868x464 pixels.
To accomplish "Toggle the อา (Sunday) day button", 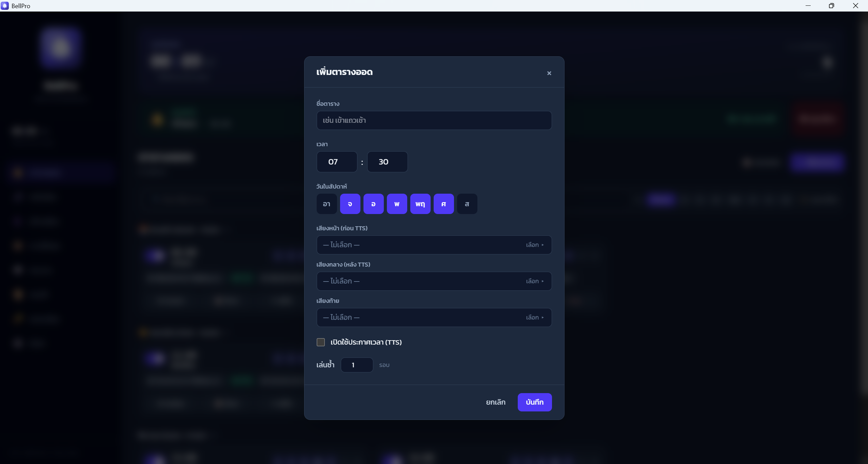I will (x=327, y=204).
